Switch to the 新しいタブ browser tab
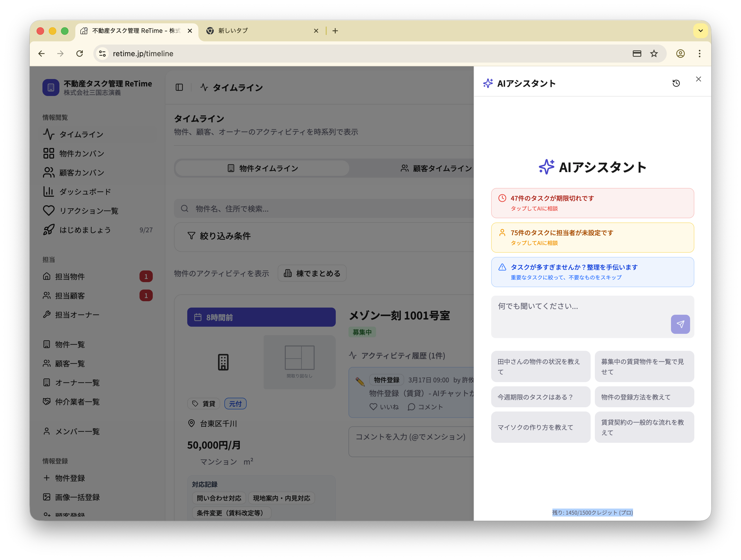741x560 pixels. click(x=233, y=30)
